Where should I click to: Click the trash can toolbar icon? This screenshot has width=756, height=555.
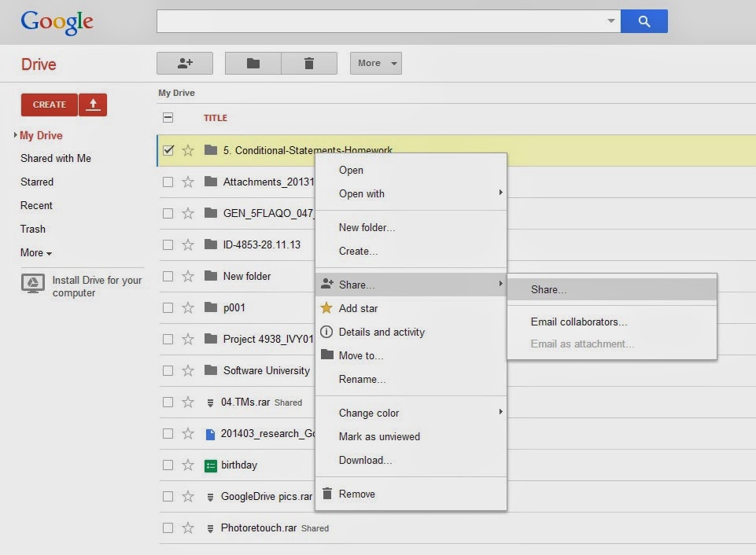pyautogui.click(x=309, y=63)
